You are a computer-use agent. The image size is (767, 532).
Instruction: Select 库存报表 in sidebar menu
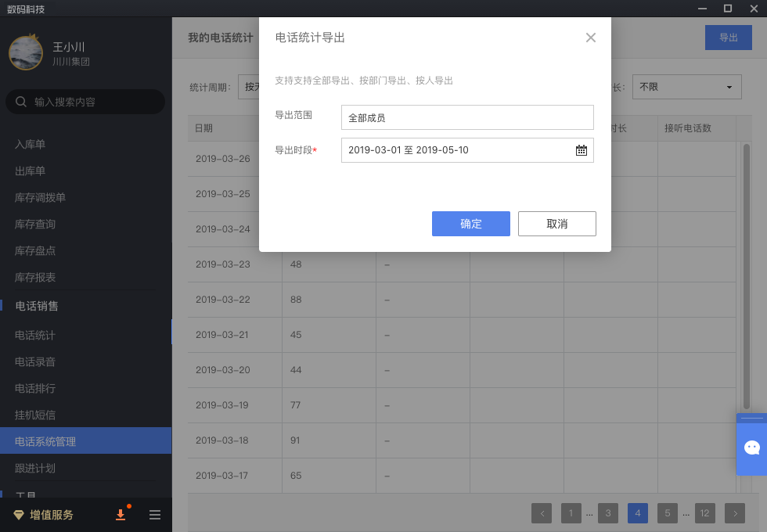coord(35,278)
